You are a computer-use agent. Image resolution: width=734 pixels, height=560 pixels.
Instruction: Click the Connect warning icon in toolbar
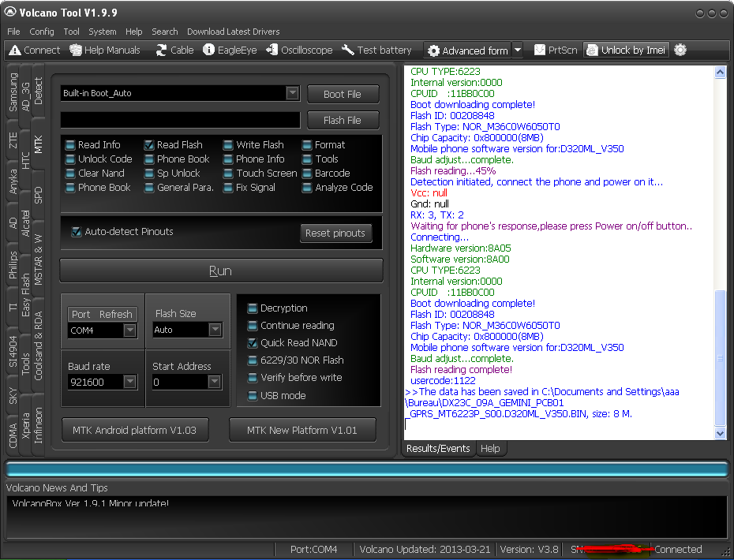coord(15,50)
